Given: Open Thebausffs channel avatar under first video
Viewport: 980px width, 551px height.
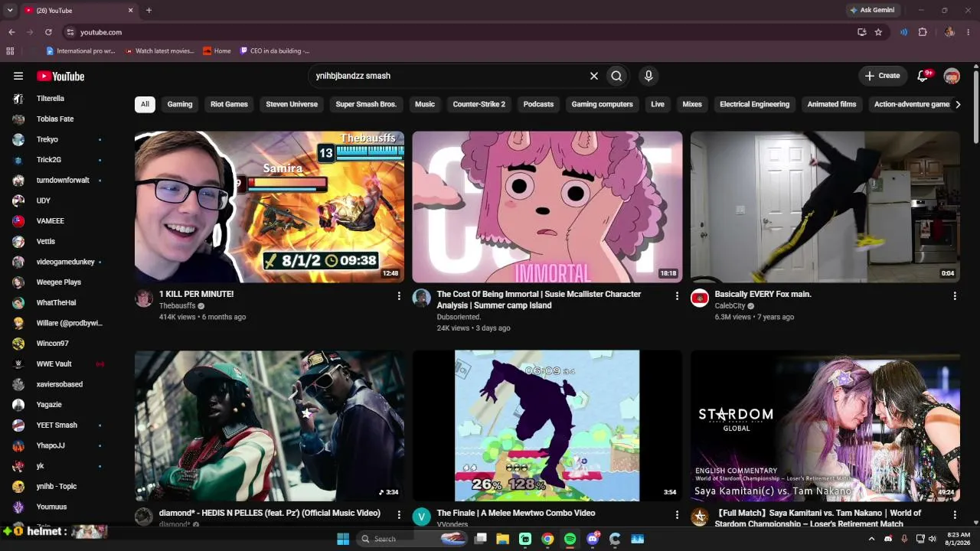Looking at the screenshot, I should coord(144,298).
